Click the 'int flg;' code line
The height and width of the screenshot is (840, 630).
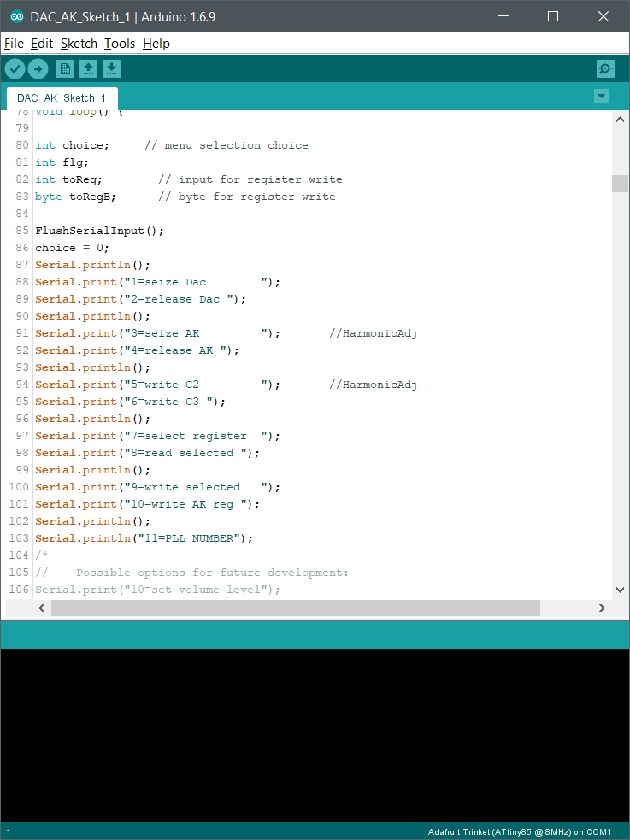click(x=62, y=162)
